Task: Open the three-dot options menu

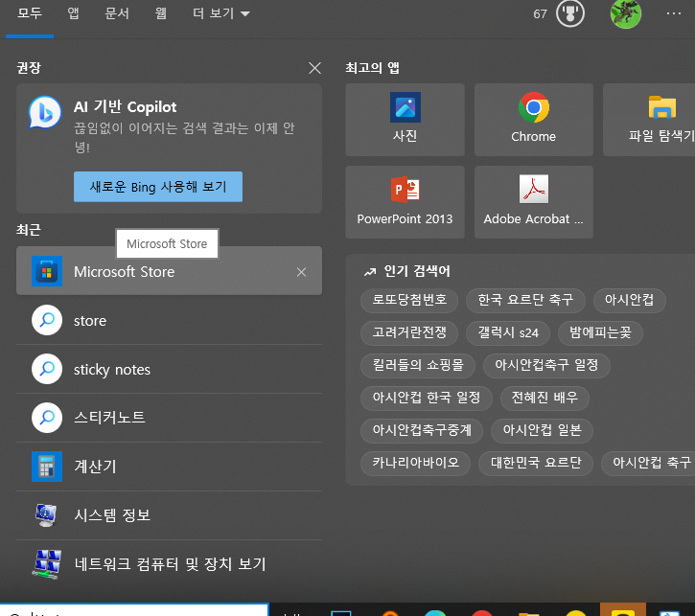Action: (674, 13)
